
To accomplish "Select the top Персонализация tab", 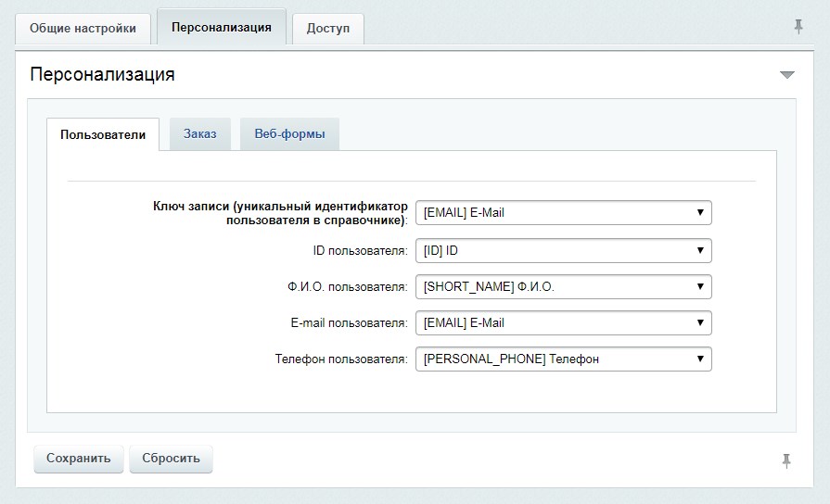I will [222, 27].
